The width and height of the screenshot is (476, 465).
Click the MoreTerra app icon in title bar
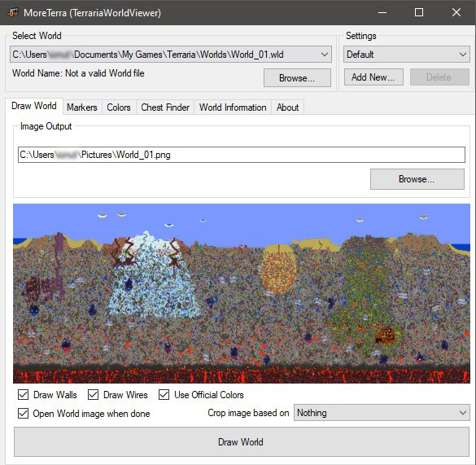(13, 12)
